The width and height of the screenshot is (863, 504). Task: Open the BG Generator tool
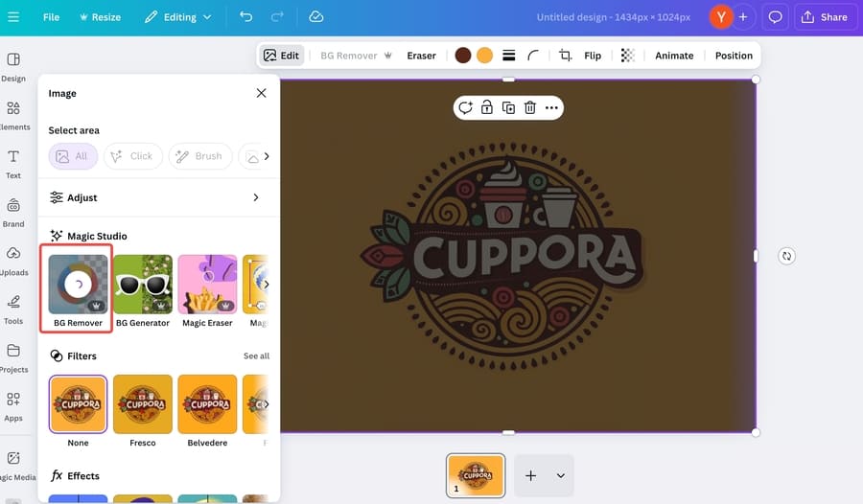143,291
